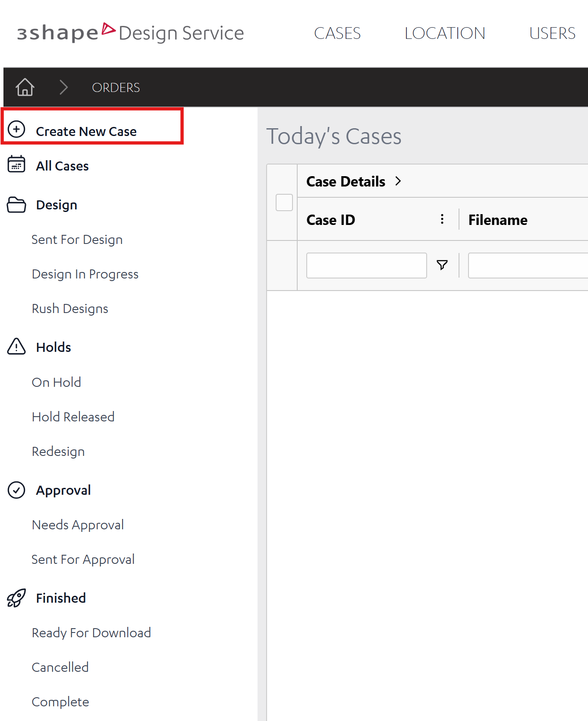Open Sent For Design cases
Viewport: 588px width, 721px height.
coord(77,240)
